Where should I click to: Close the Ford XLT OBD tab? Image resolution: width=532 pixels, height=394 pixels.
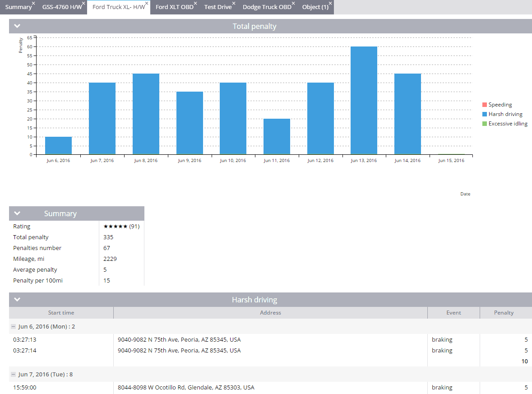[x=195, y=3]
